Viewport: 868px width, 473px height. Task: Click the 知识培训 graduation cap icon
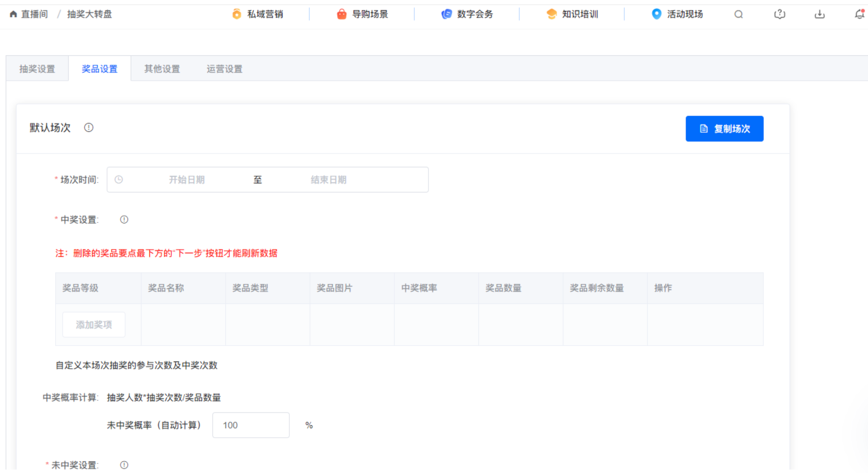pos(551,14)
